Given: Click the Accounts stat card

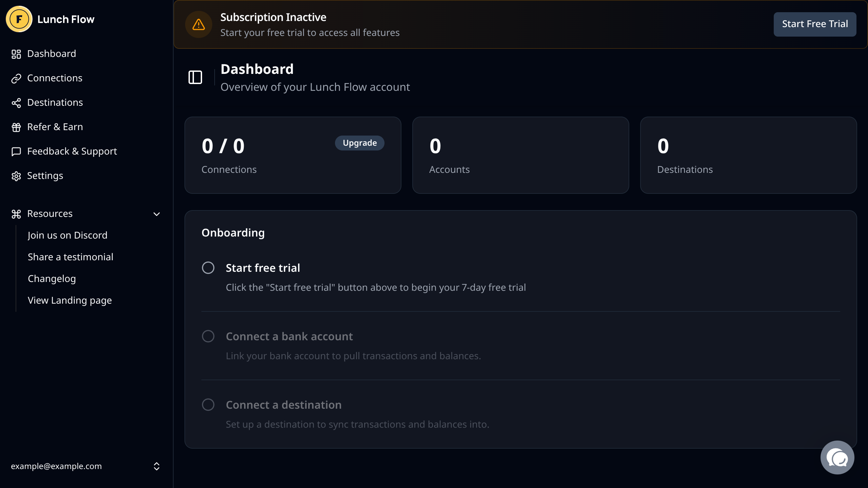Looking at the screenshot, I should coord(520,155).
